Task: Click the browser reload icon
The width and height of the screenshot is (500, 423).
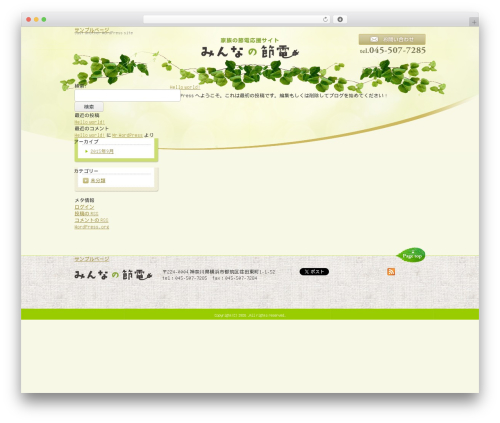Action: (325, 20)
